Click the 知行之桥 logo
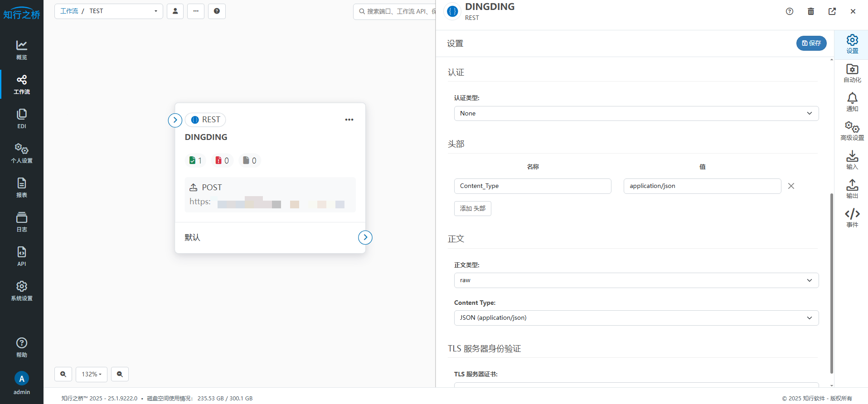Image resolution: width=868 pixels, height=404 pixels. point(22,14)
